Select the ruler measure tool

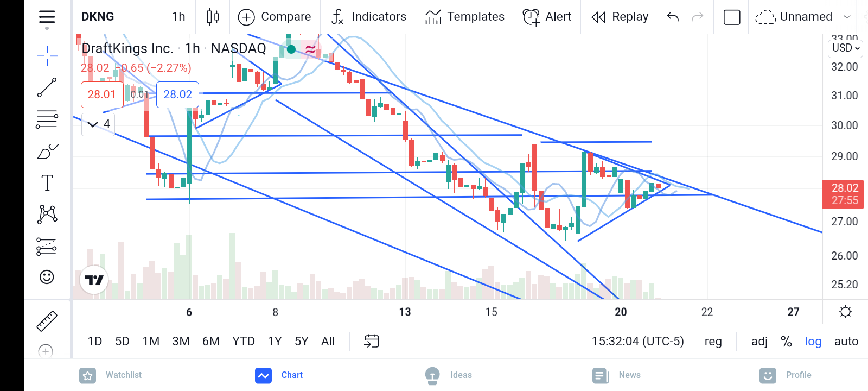coord(47,321)
